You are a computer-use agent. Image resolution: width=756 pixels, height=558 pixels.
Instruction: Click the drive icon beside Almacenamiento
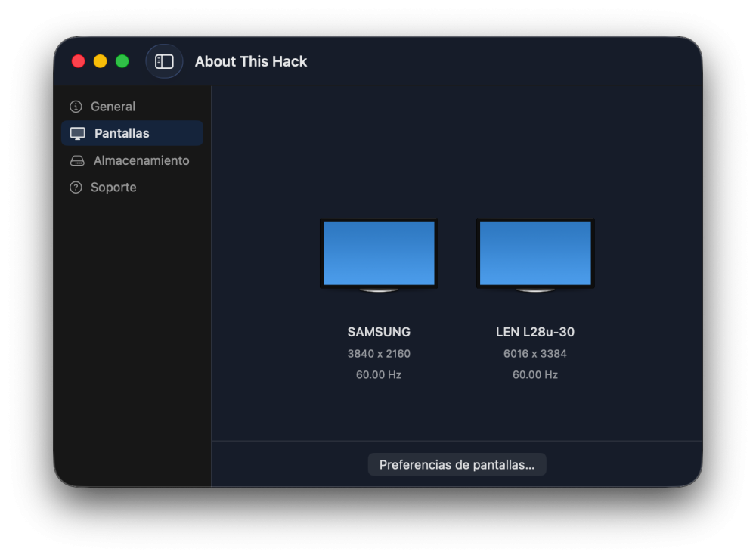pyautogui.click(x=77, y=160)
